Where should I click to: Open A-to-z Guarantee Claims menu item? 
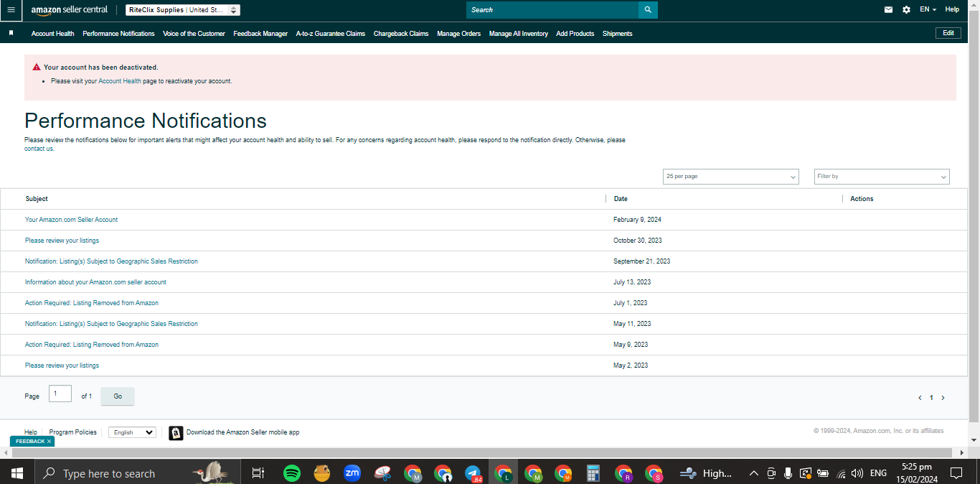click(x=331, y=34)
